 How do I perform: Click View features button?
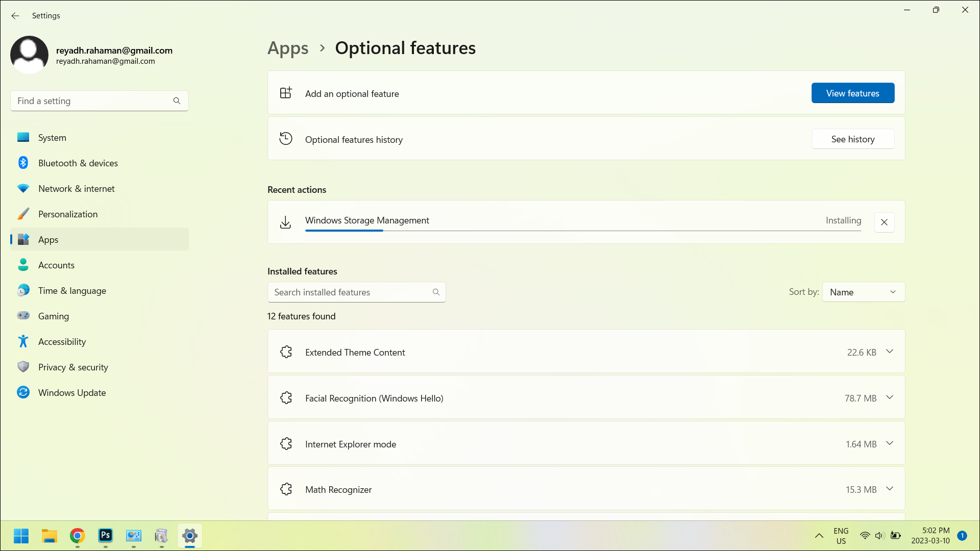coord(853,93)
